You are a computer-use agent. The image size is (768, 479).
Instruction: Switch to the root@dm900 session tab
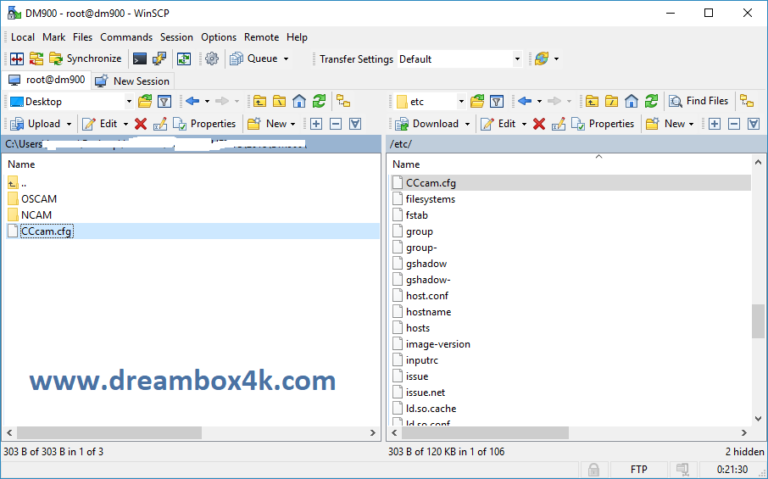[x=47, y=80]
